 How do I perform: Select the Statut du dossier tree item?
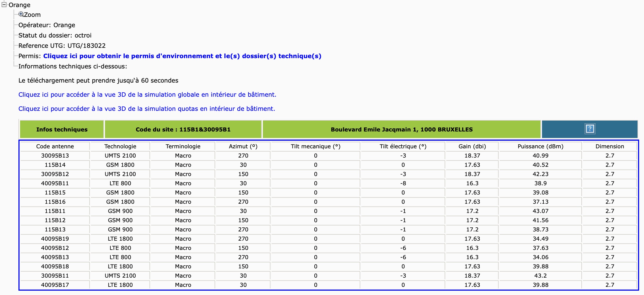pyautogui.click(x=55, y=35)
